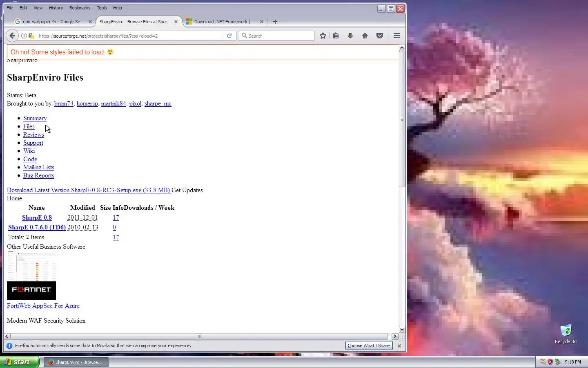588x368 pixels.
Task: Go back with the browser back arrow
Action: (12, 36)
